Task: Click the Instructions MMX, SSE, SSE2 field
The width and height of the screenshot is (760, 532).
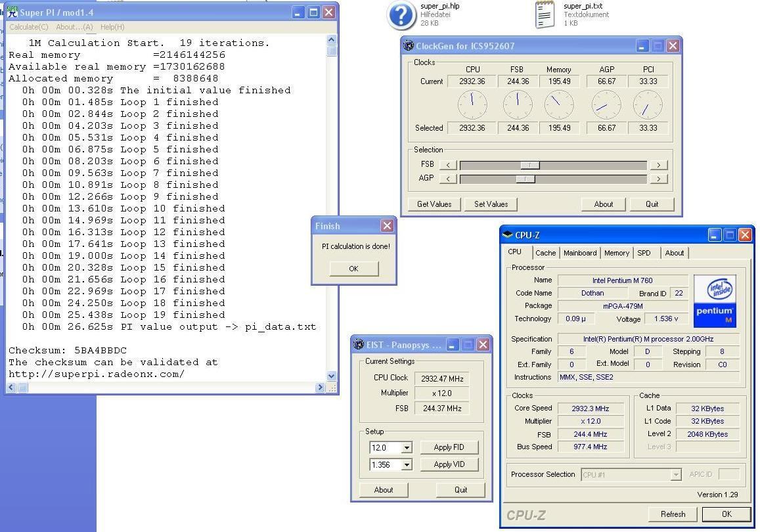Action: 649,378
